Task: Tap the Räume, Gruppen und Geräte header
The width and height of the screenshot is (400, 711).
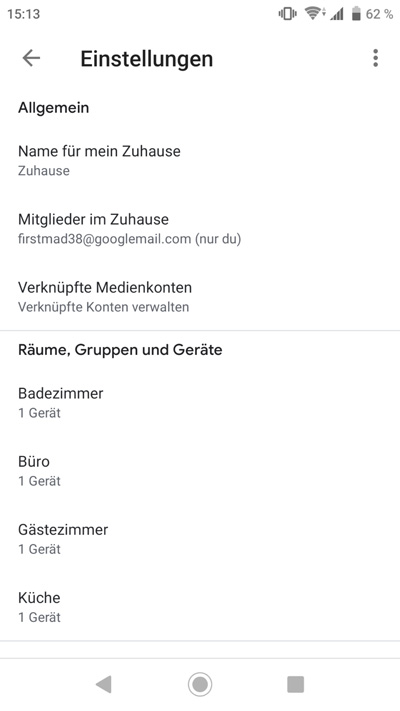Action: pyautogui.click(x=120, y=350)
